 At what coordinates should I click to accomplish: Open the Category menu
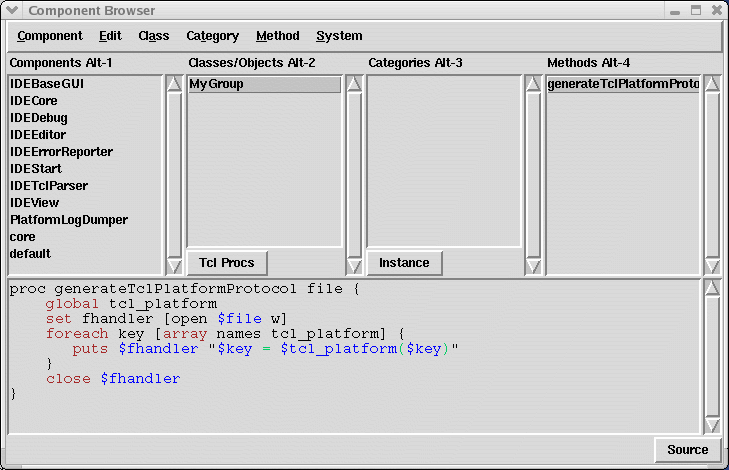coord(212,36)
